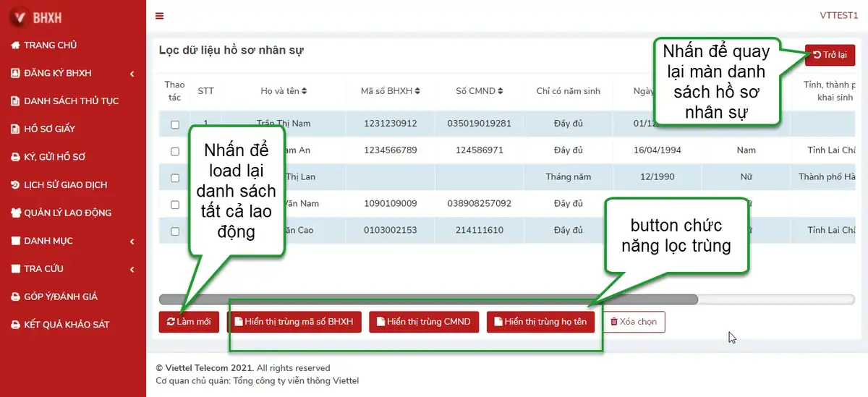
Task: Expand the ĐĂNG KÝ BHXH submenu arrow
Action: tap(132, 74)
